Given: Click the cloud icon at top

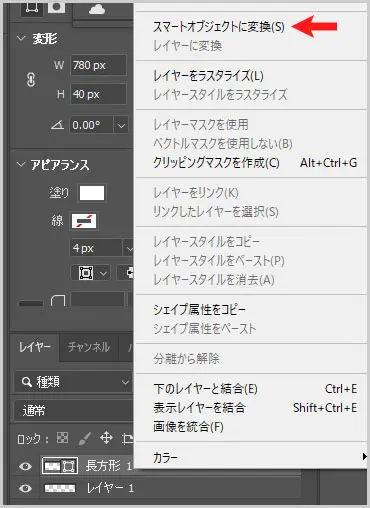Looking at the screenshot, I should point(97,10).
